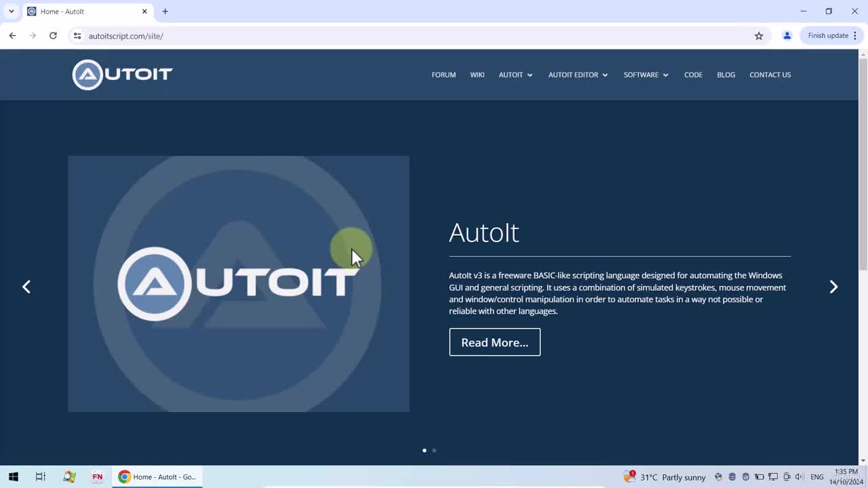868x488 pixels.
Task: Open the Windows Start menu
Action: click(x=14, y=477)
